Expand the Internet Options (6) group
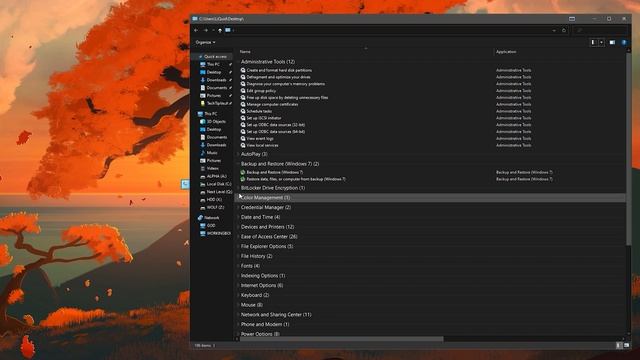 pyautogui.click(x=262, y=285)
